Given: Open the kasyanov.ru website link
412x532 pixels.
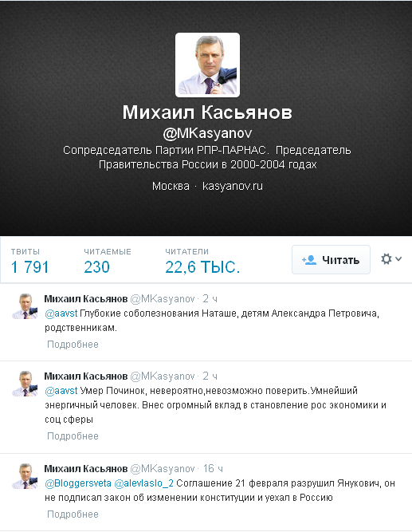Looking at the screenshot, I should pos(232,186).
